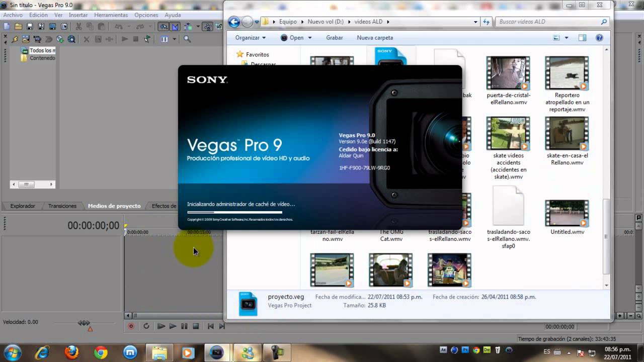644x362 pixels.
Task: Click the Project Media Views grid icon
Action: (164, 39)
